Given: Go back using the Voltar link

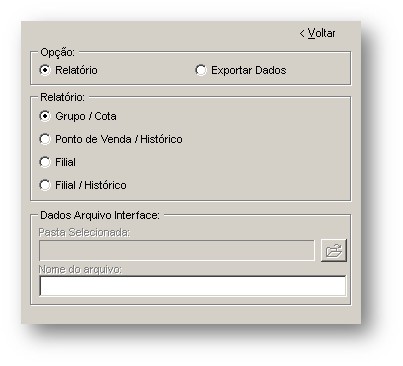Looking at the screenshot, I should [x=318, y=33].
